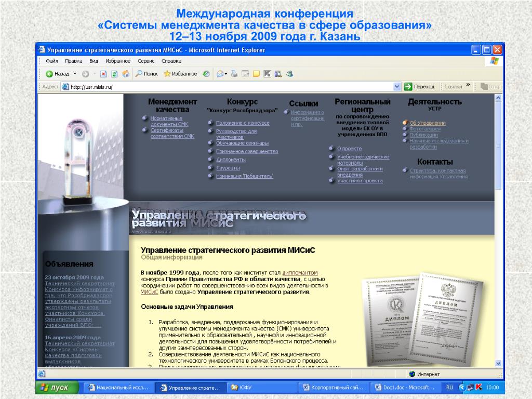
Task: Click the RU language indicator
Action: pyautogui.click(x=449, y=387)
